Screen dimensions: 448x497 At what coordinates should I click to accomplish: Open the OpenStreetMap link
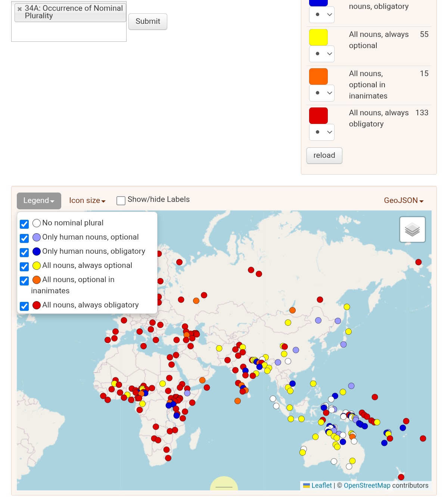point(367,485)
